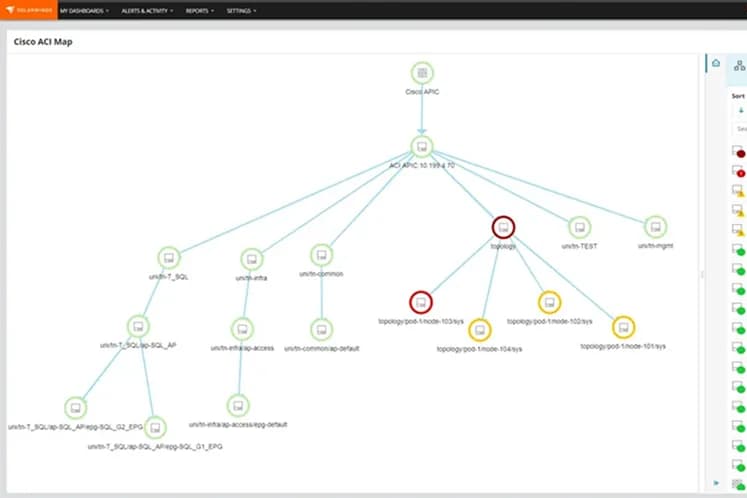Click the side panel splitter handle
Viewport: 747px width, 498px height.
[701, 274]
